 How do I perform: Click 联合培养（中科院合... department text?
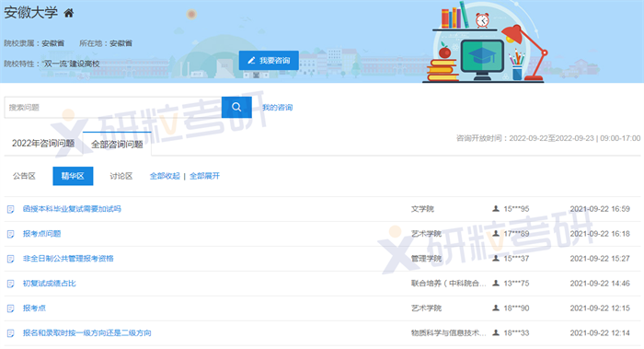tap(449, 284)
